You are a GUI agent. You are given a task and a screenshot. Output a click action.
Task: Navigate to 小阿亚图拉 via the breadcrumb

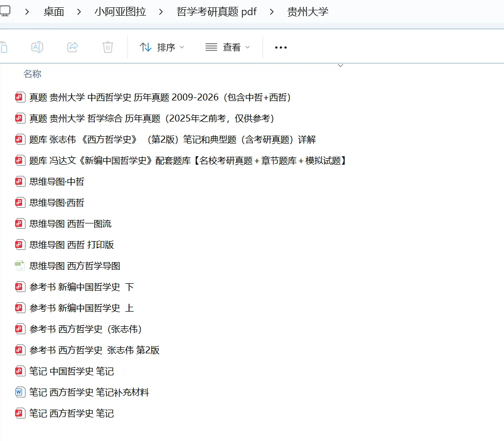119,11
